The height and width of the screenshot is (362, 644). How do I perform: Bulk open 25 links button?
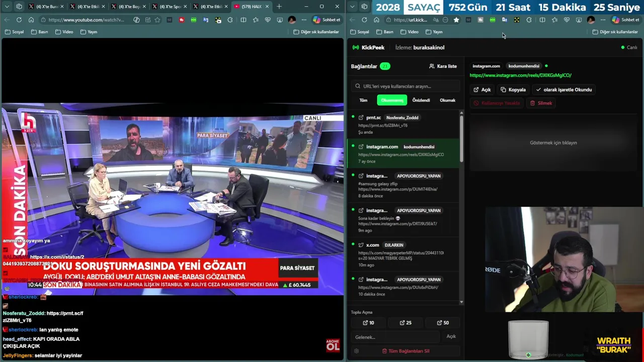tap(406, 323)
